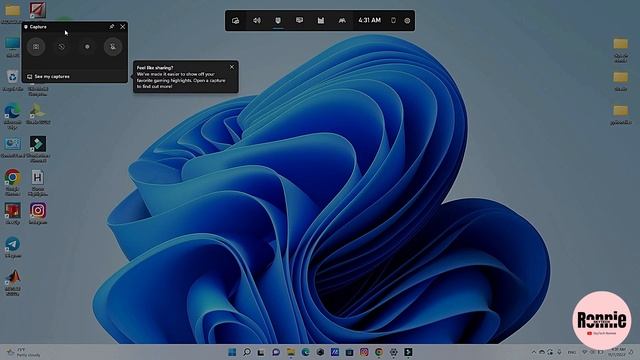Screen dimensions: 640x360
Task: Select the green diamond app desktop shortcut
Action: pyautogui.click(x=38, y=149)
